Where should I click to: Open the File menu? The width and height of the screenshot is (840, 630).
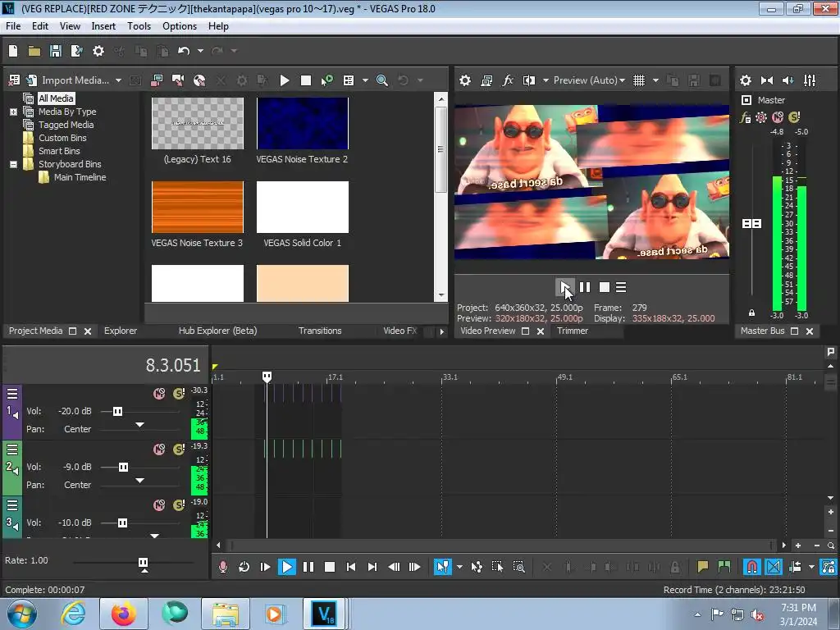click(13, 26)
